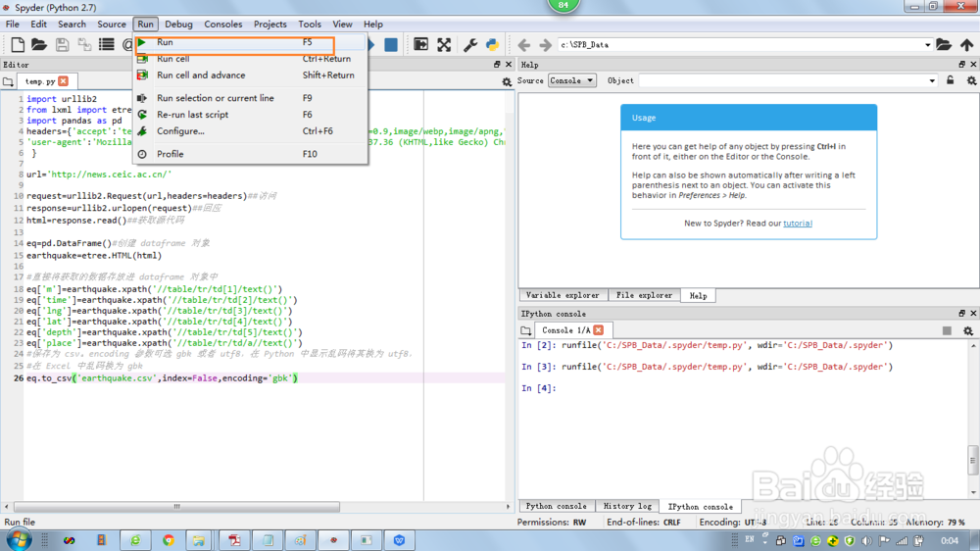The image size is (980, 551).
Task: Expand the Object combo box dropdown arrow
Action: (x=932, y=80)
